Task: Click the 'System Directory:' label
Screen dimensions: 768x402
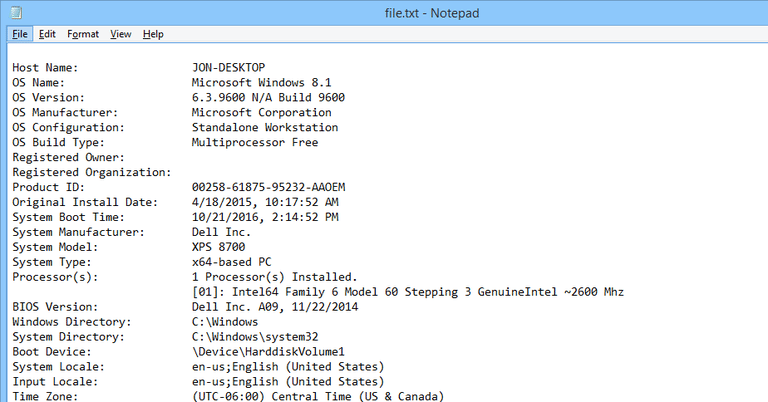Action: click(69, 337)
